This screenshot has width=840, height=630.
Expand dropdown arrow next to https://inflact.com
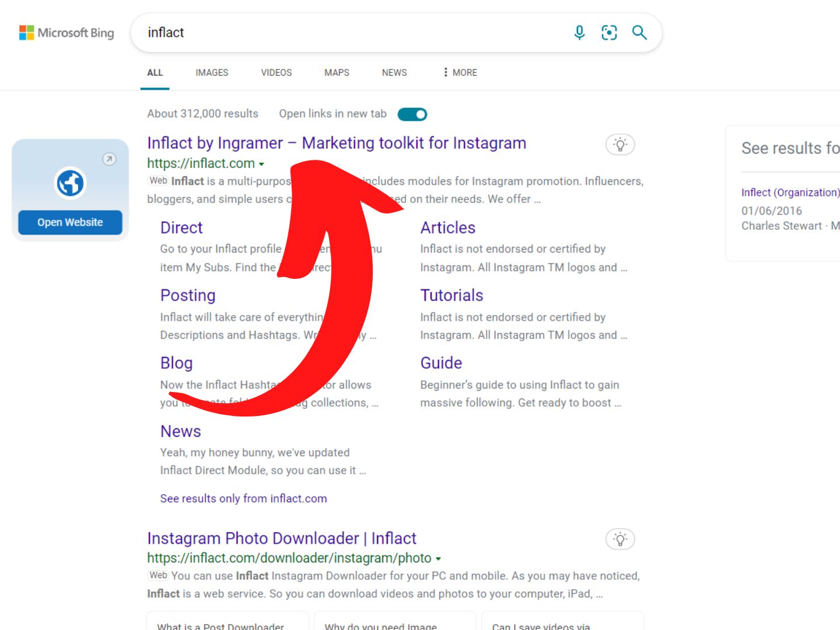click(261, 164)
